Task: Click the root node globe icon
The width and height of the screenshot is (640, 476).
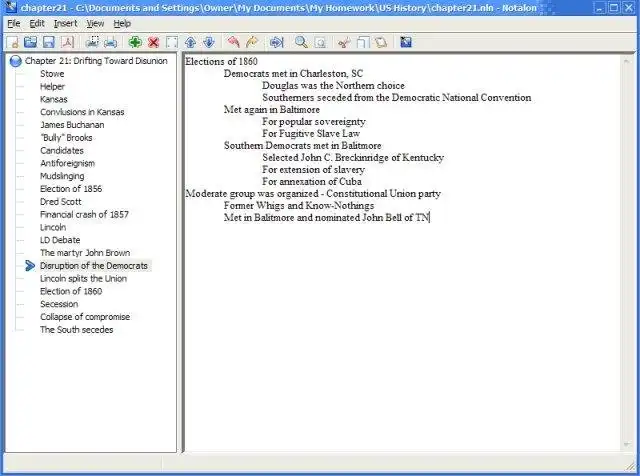Action: (x=16, y=61)
